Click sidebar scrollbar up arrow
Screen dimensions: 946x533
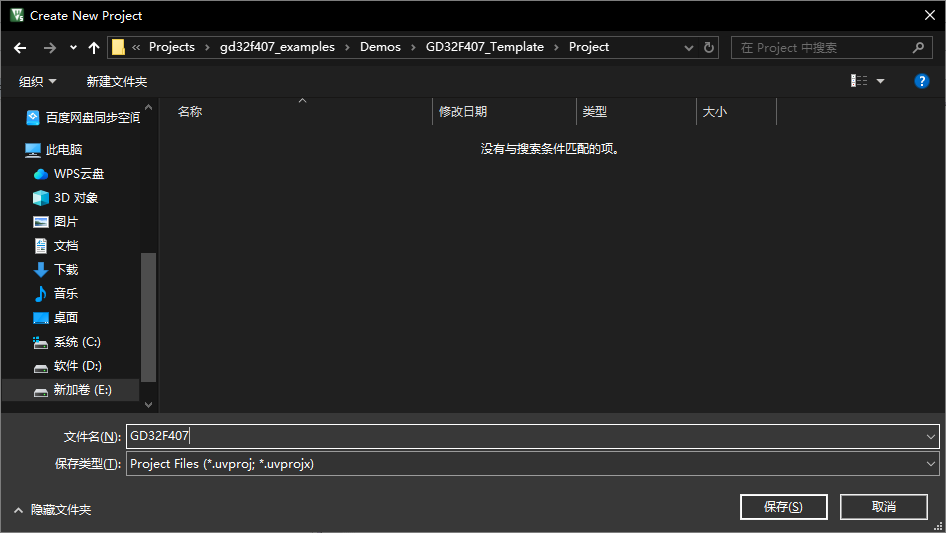click(x=148, y=107)
